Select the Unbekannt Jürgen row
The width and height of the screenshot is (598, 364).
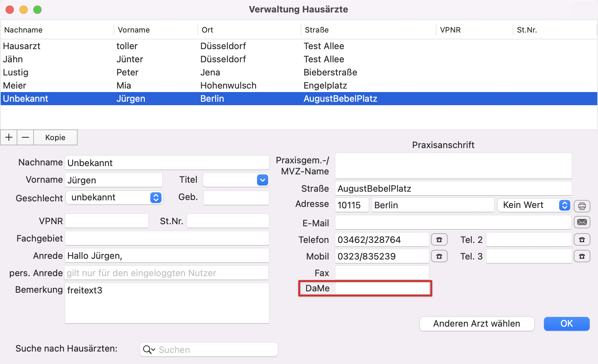(299, 99)
